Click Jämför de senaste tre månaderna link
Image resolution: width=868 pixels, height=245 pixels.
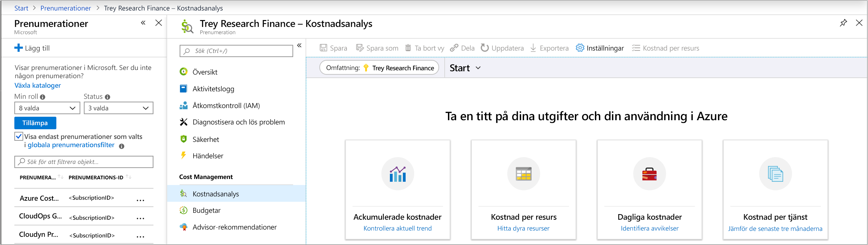tap(775, 229)
